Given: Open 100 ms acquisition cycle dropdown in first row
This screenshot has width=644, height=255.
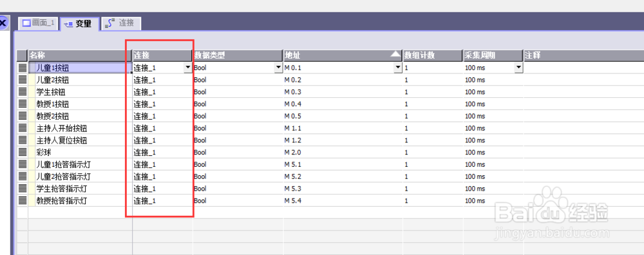Looking at the screenshot, I should click(x=518, y=68).
